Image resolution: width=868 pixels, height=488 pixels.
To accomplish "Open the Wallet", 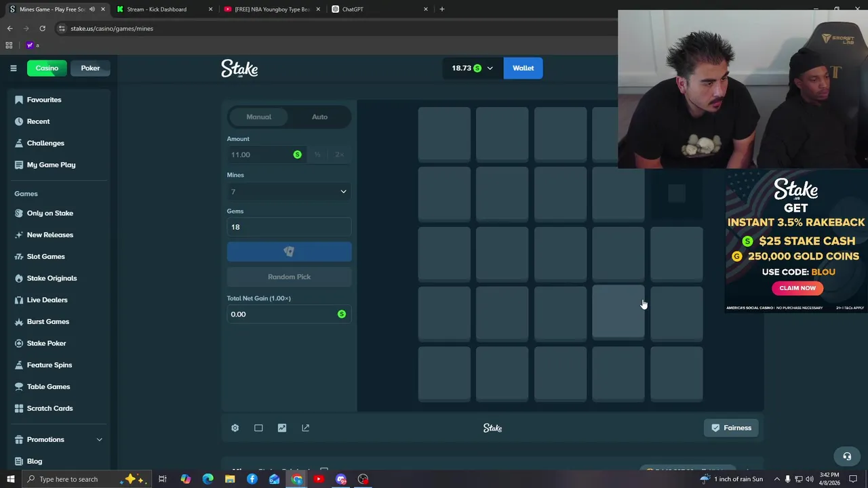I will coord(523,68).
